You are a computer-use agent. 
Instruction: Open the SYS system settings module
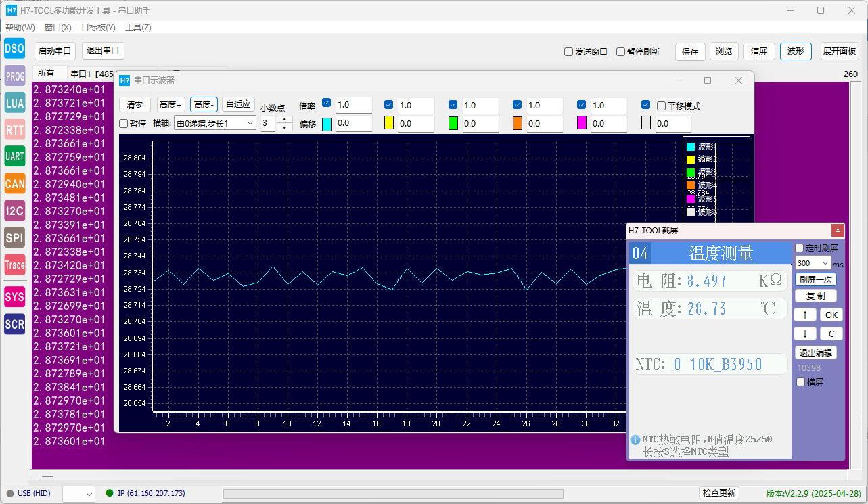pos(14,296)
